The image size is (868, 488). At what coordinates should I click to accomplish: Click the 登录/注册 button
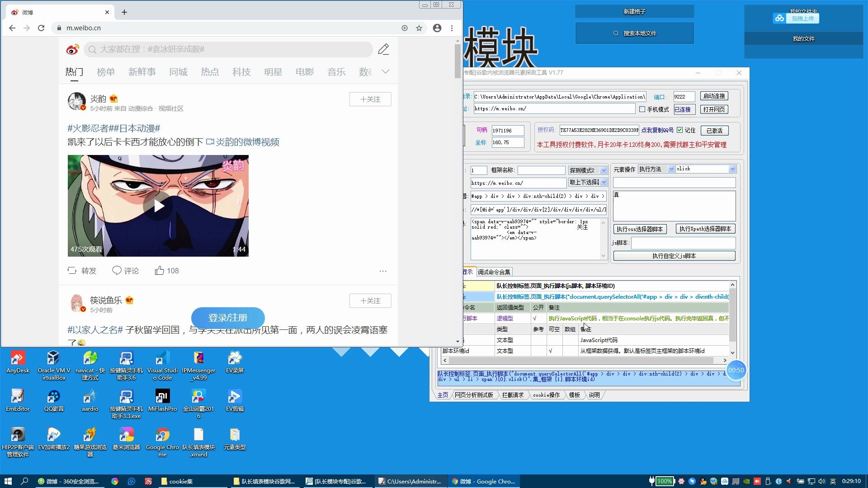coord(228,318)
